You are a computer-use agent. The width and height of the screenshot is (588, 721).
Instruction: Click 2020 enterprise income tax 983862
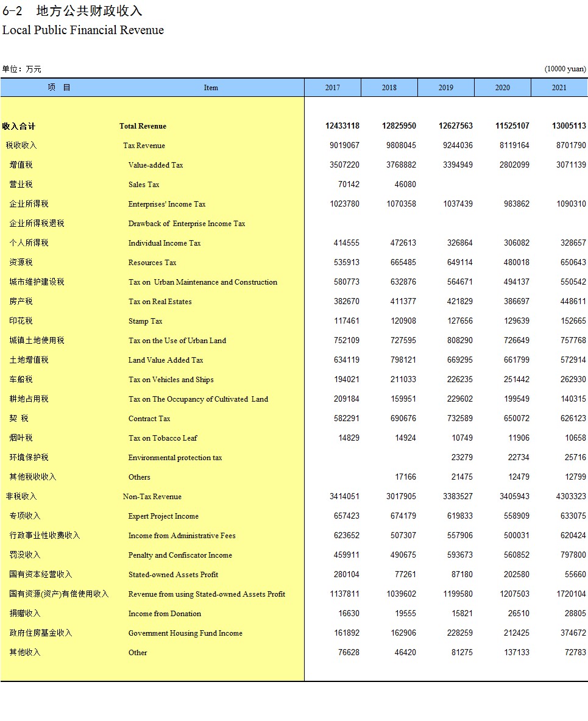click(517, 204)
